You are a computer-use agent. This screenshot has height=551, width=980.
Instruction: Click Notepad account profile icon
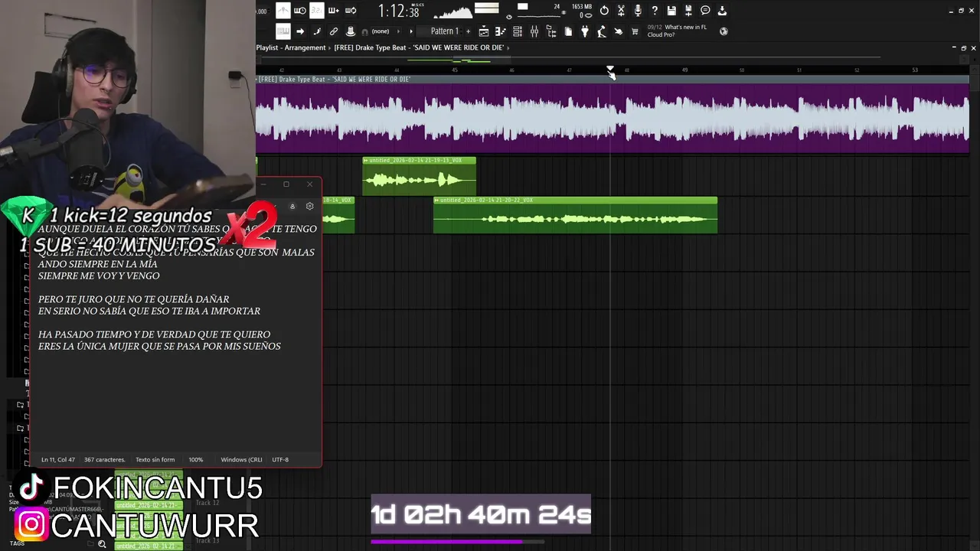(292, 206)
